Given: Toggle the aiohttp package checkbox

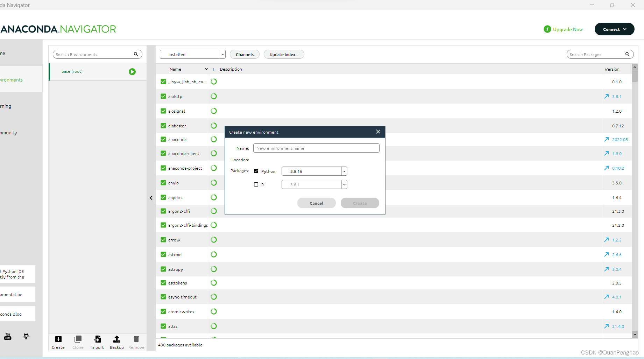Looking at the screenshot, I should (x=163, y=96).
